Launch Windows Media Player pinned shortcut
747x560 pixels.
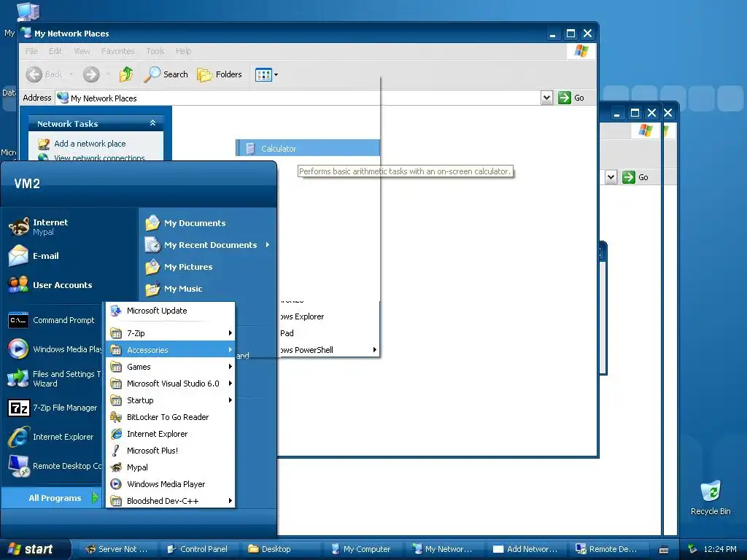pos(55,349)
